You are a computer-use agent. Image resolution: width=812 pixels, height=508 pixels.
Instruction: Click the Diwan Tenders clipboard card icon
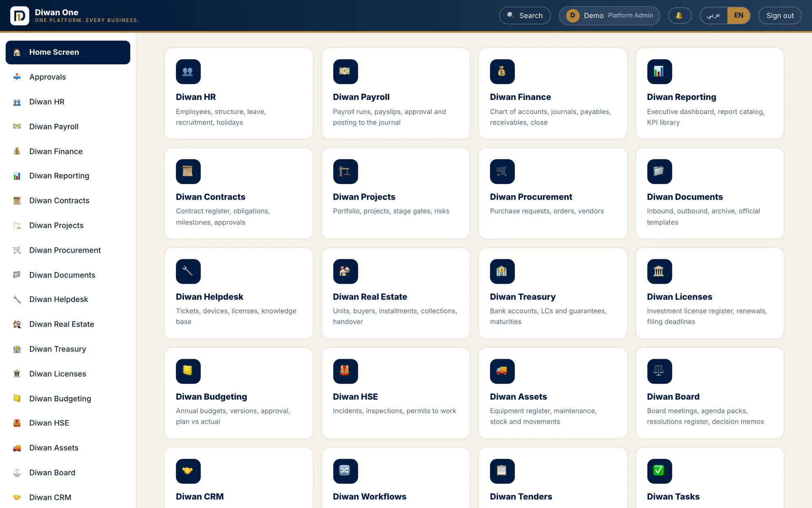[x=502, y=471]
